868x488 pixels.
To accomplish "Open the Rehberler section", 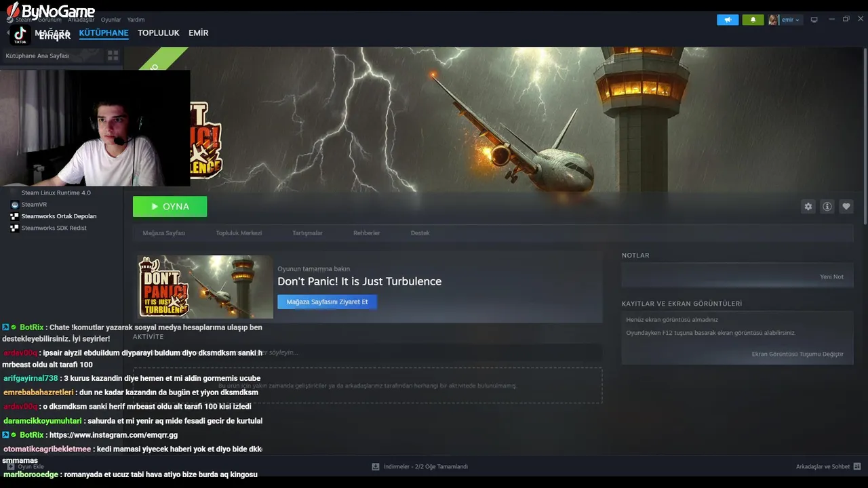I will 366,232.
